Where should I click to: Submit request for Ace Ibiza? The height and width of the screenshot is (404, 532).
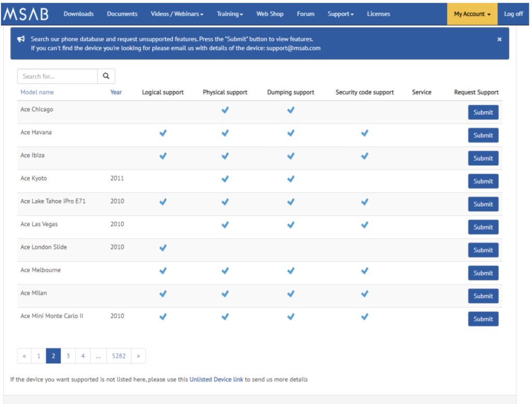(x=483, y=158)
